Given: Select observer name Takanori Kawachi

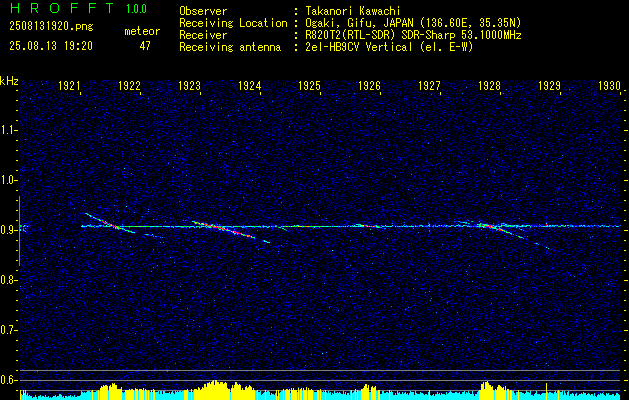Looking at the screenshot, I should (x=351, y=11).
